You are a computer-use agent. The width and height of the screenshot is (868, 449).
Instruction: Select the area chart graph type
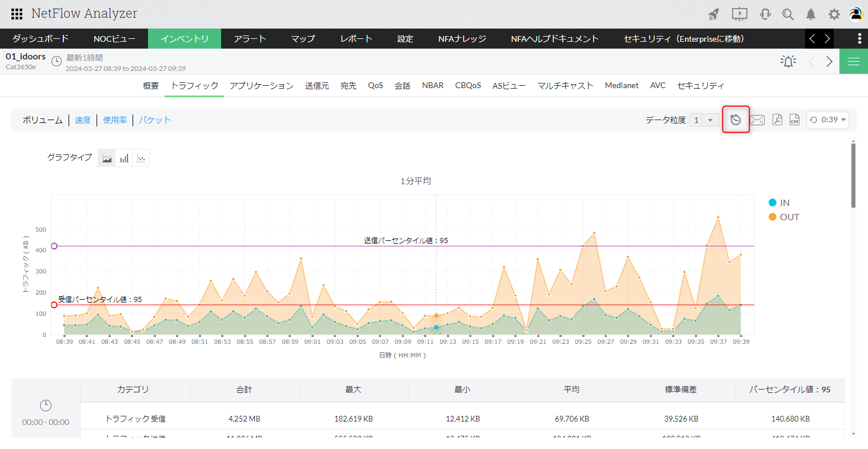[x=107, y=158]
